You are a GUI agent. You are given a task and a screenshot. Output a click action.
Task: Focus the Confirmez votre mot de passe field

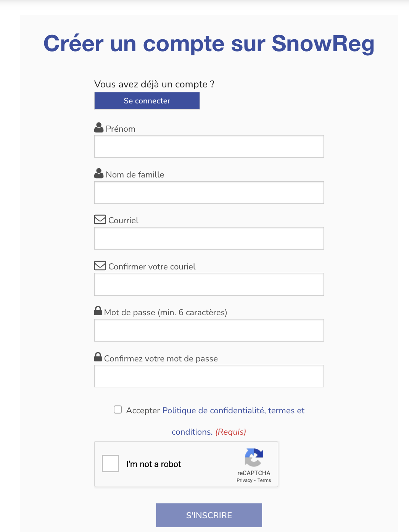209,376
